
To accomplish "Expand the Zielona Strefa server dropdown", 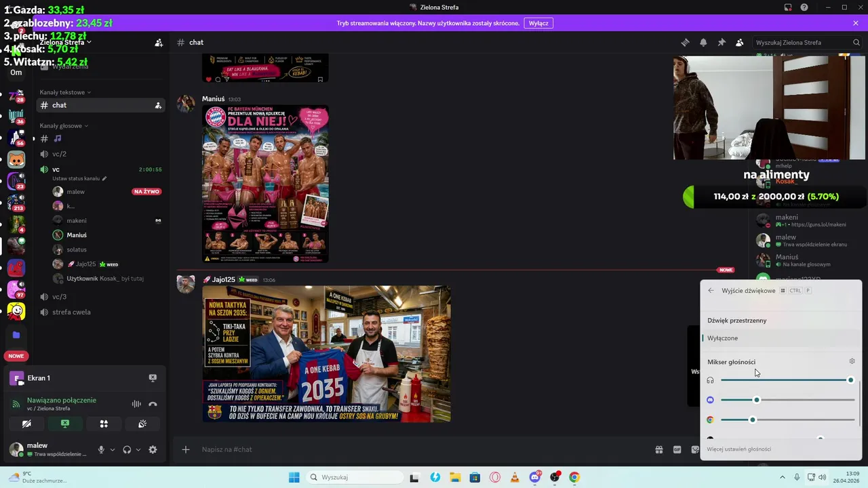I will 66,42.
